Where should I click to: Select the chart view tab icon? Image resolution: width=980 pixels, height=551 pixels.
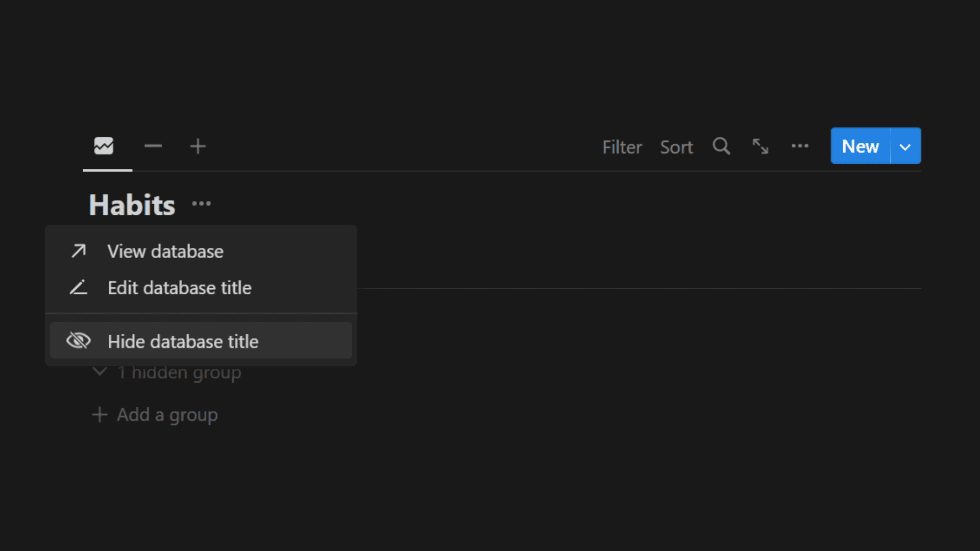pos(104,146)
